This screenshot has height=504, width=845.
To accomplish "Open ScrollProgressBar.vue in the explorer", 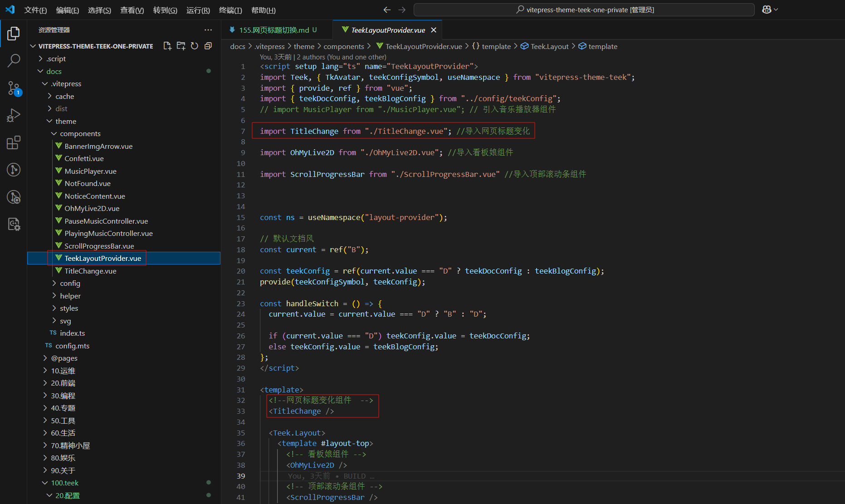I will [124, 246].
